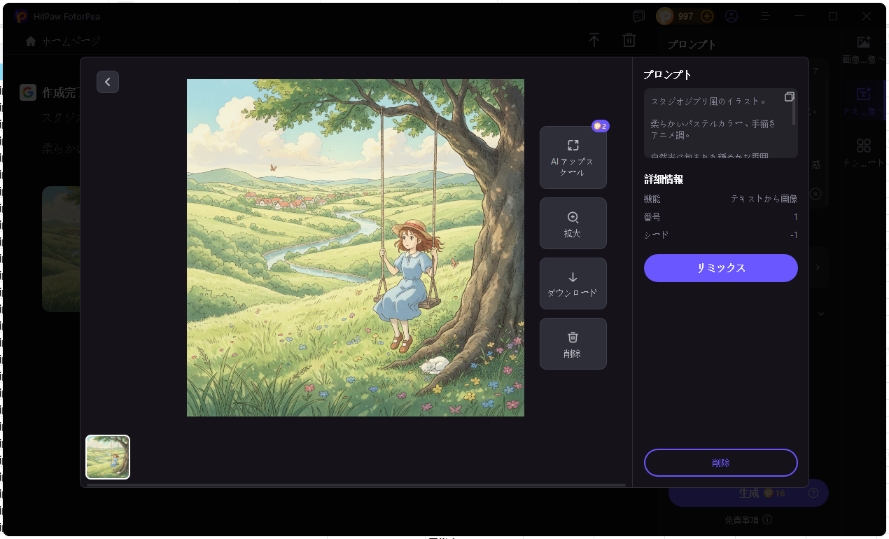The height and width of the screenshot is (539, 889).
Task: Click the help question icon beside 生成
Action: [x=813, y=493]
